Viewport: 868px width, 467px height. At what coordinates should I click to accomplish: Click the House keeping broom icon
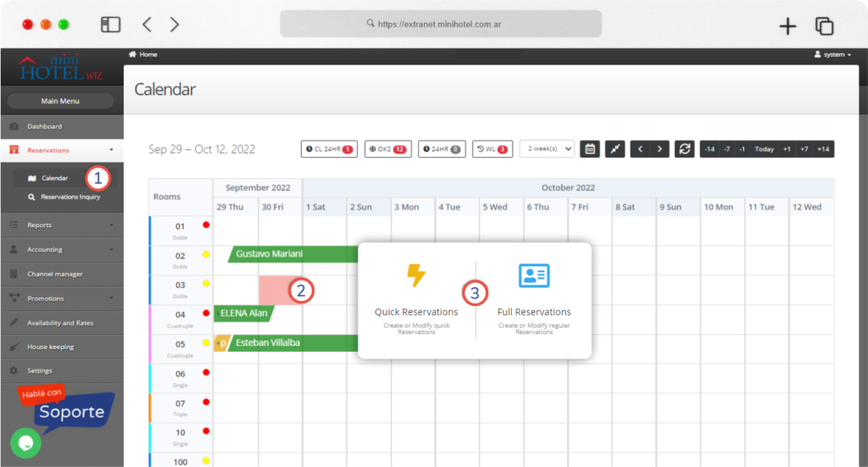[x=14, y=347]
